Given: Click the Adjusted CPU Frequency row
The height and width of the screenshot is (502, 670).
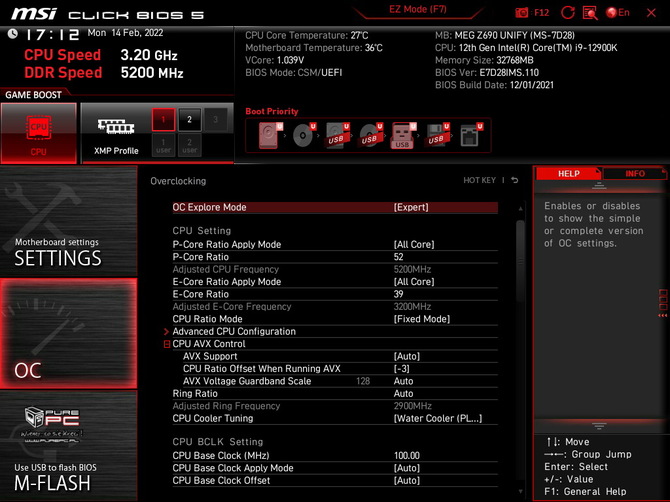Looking at the screenshot, I should pyautogui.click(x=335, y=269).
